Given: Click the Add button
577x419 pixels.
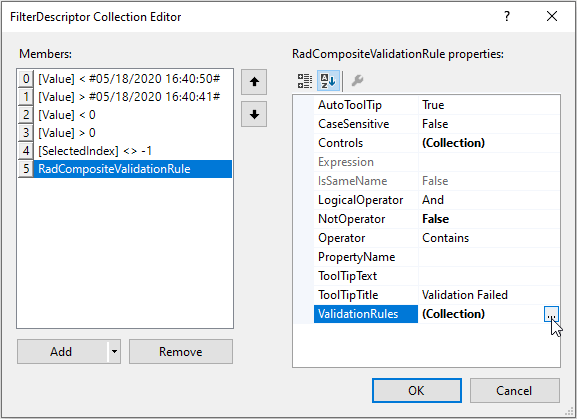Looking at the screenshot, I should (x=62, y=352).
